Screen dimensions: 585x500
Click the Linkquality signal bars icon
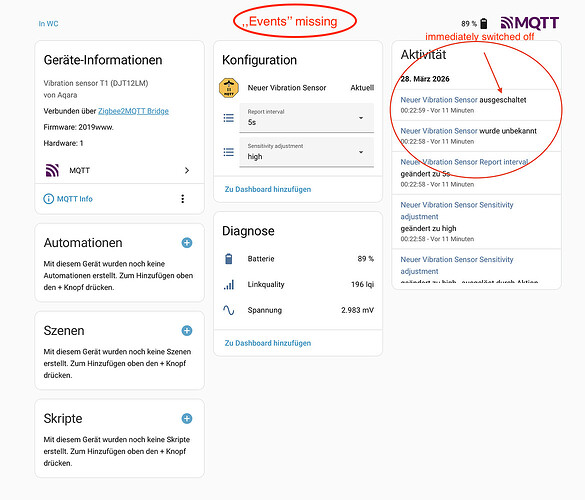[229, 285]
